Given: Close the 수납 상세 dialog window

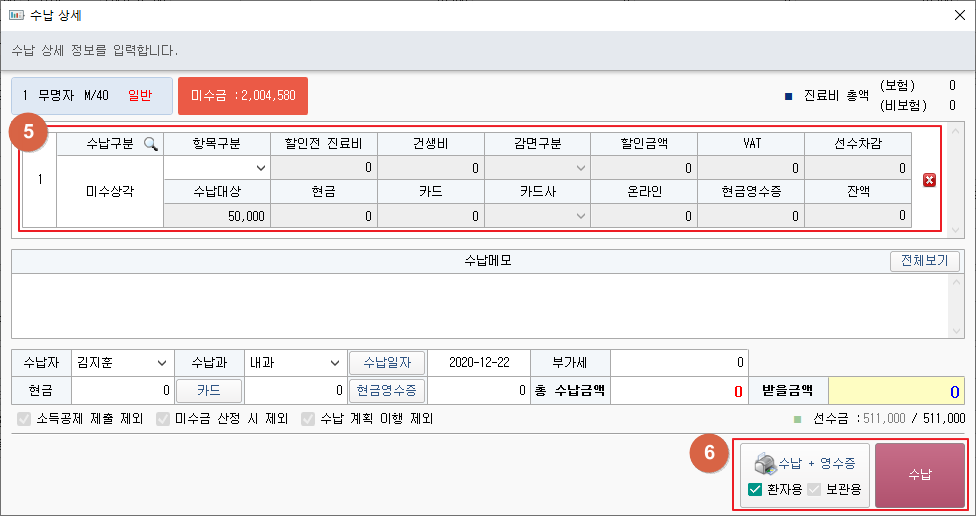Looking at the screenshot, I should click(958, 15).
